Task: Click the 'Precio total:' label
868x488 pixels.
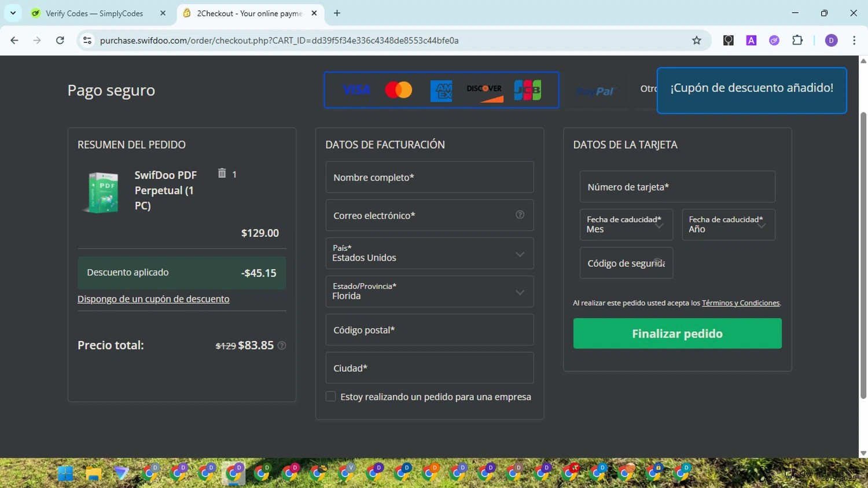Action: click(x=111, y=345)
